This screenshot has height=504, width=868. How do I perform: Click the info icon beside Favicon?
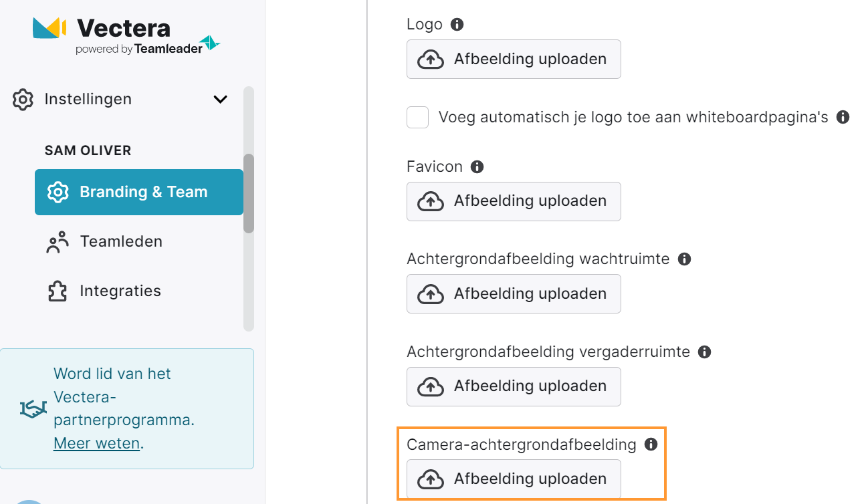click(477, 166)
